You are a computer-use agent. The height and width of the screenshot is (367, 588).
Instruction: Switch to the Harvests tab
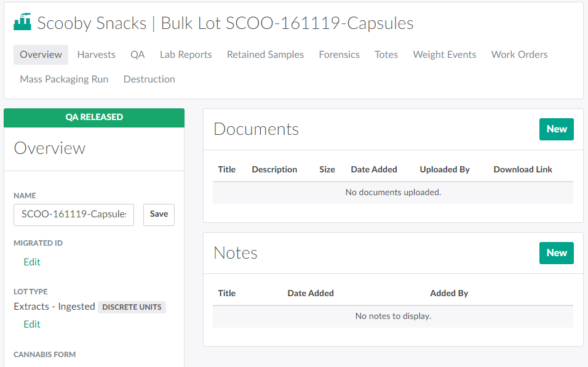pyautogui.click(x=96, y=55)
